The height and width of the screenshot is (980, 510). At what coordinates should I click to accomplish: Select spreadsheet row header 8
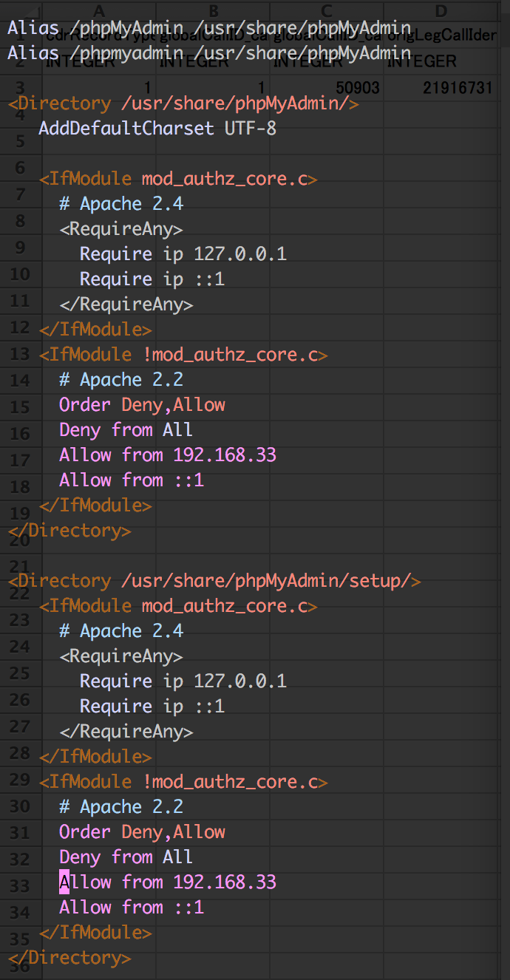(21, 221)
